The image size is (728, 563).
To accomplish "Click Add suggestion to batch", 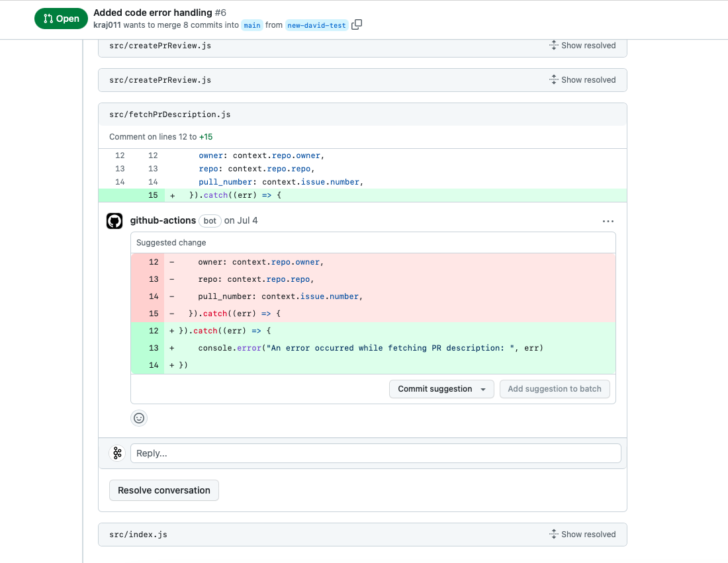I will click(x=555, y=389).
